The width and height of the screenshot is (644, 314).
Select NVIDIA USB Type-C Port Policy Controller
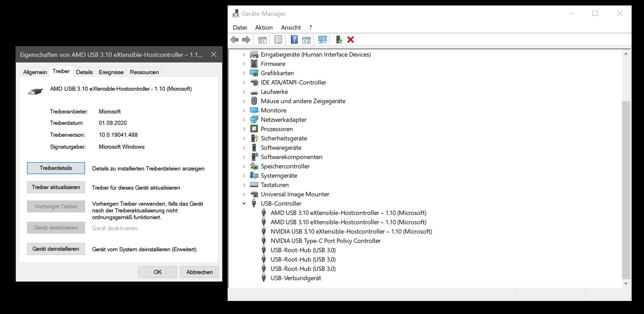[x=326, y=241]
